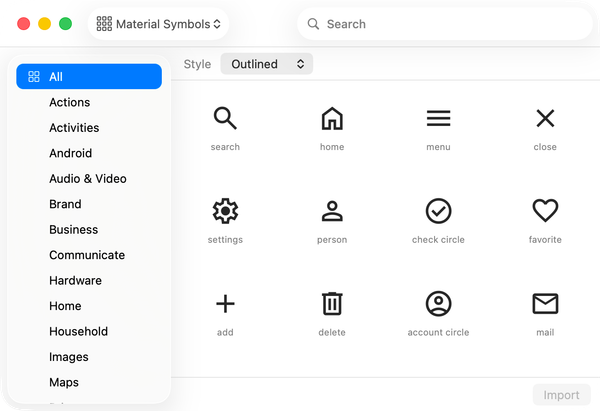The width and height of the screenshot is (600, 411).
Task: Choose the close X symbol
Action: pyautogui.click(x=545, y=118)
